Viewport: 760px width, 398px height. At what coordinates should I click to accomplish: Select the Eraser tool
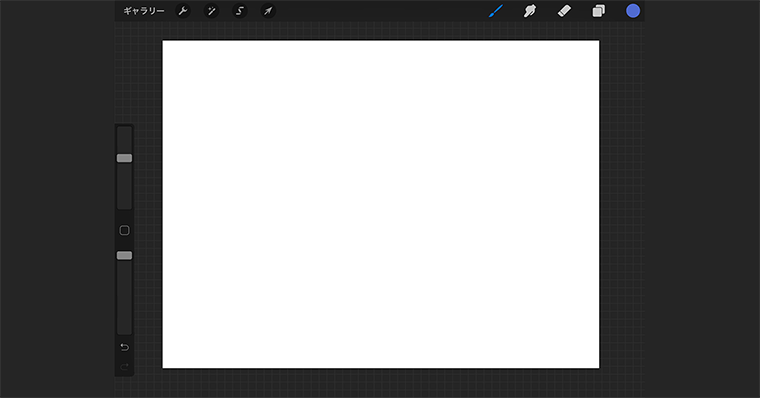(x=564, y=11)
